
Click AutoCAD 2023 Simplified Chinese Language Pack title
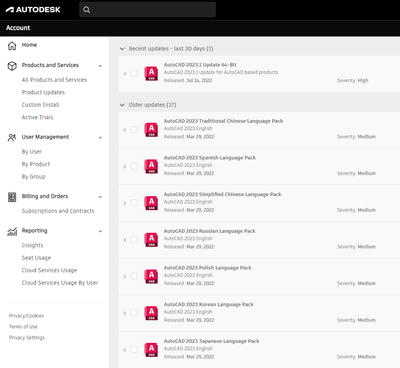click(222, 194)
